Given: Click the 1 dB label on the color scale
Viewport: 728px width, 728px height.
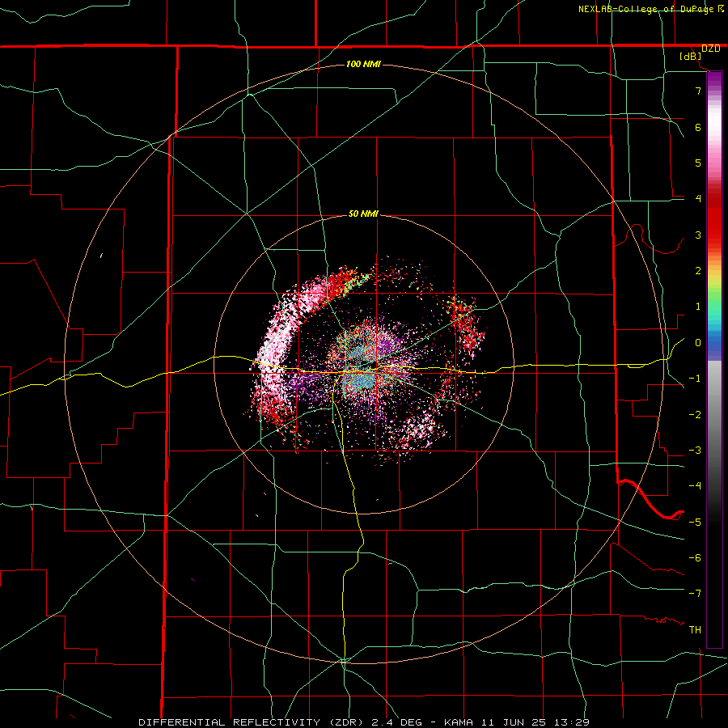Looking at the screenshot, I should [698, 307].
